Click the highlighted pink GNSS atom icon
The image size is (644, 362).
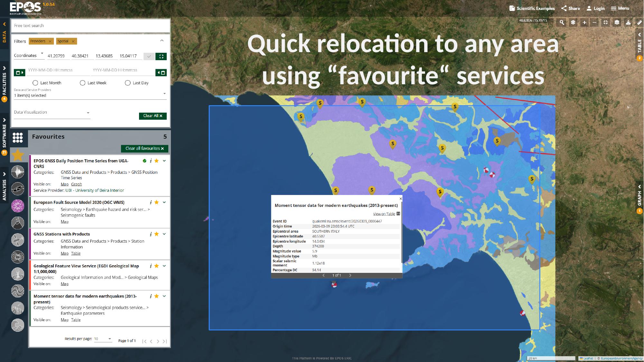tap(18, 205)
